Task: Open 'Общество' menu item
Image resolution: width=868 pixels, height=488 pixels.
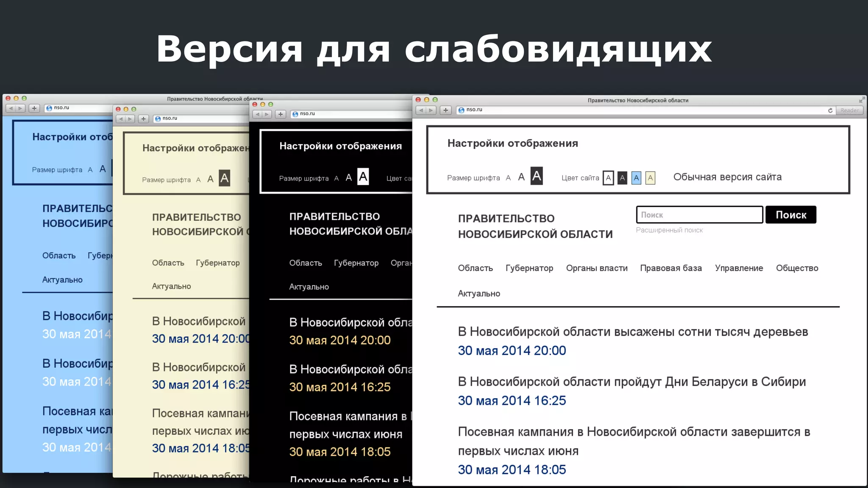Action: 797,268
